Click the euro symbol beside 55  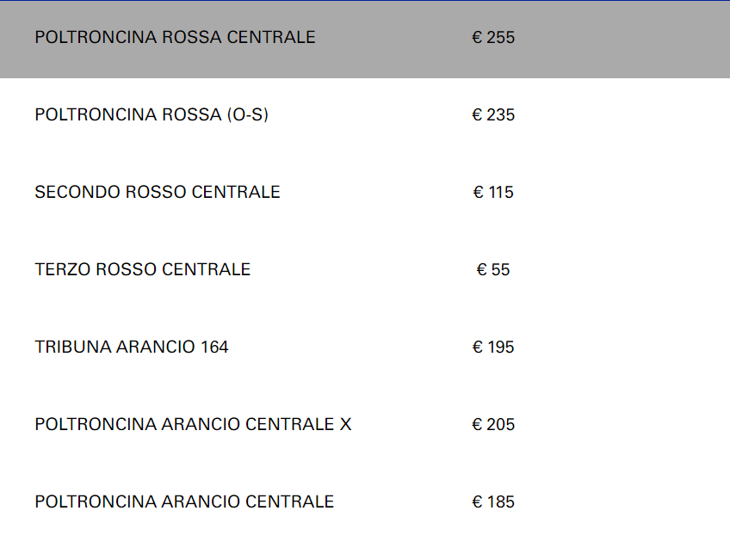(x=481, y=270)
